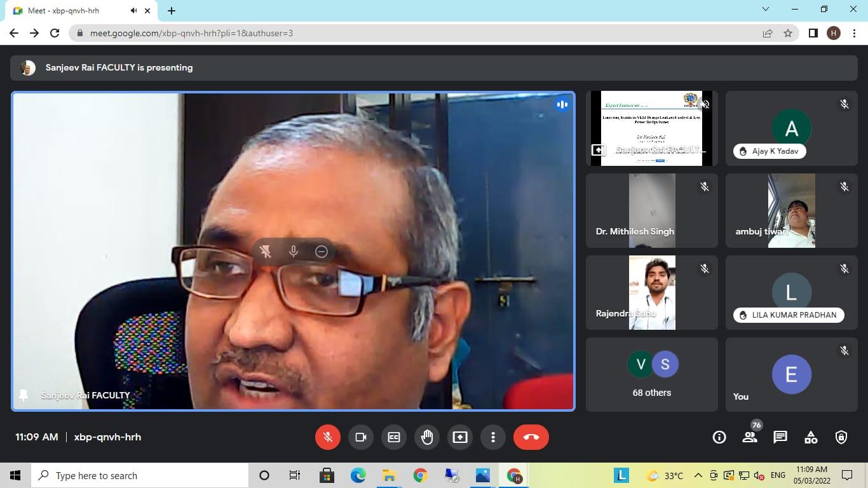868x488 pixels.
Task: Turn on closed captions
Action: [x=394, y=437]
